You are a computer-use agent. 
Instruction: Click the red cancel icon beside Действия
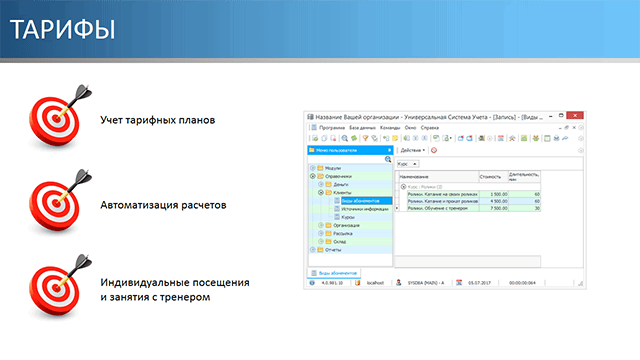pos(434,150)
